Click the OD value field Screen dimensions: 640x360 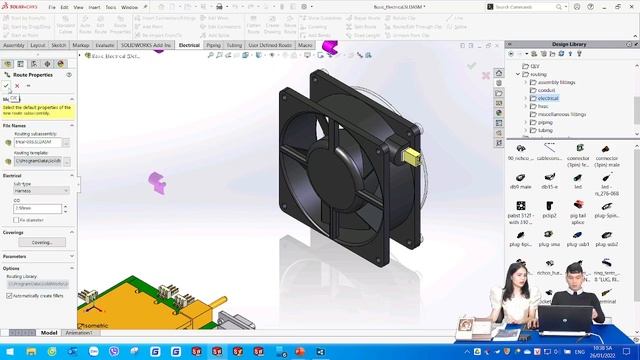tap(38, 208)
